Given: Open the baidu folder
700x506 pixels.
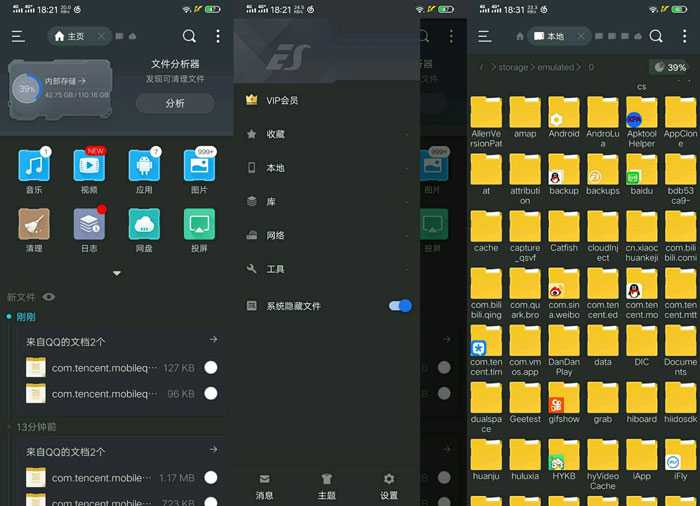Looking at the screenshot, I should [642, 175].
